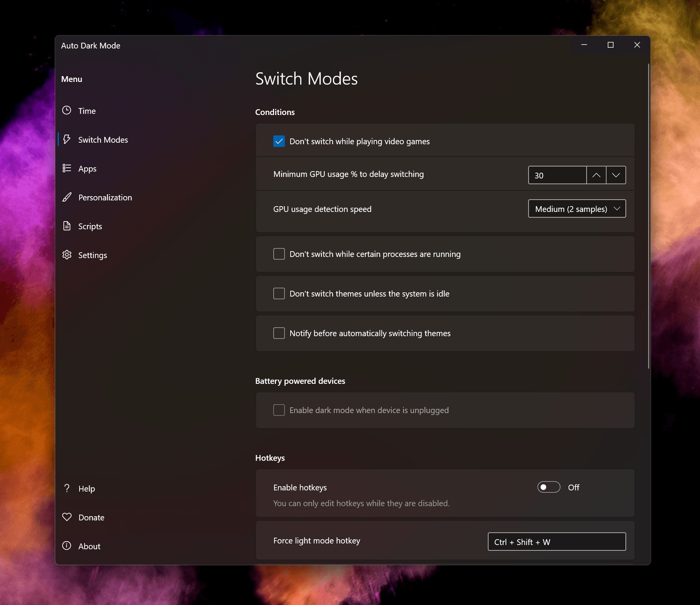700x605 pixels.
Task: Open the Scripts document icon
Action: pyautogui.click(x=67, y=226)
